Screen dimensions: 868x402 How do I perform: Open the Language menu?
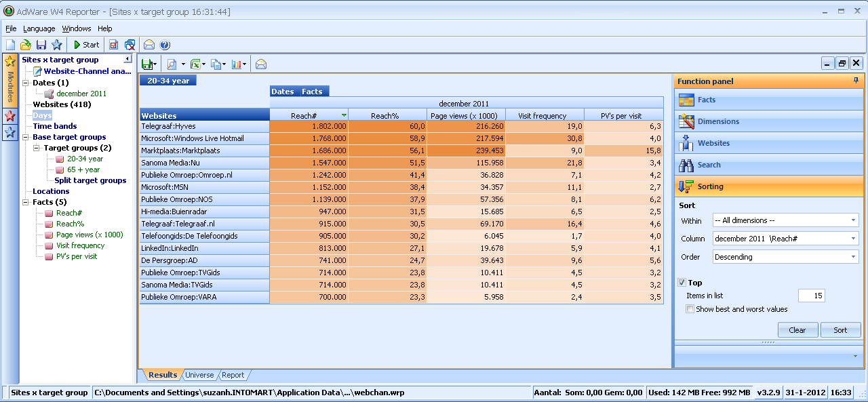(39, 28)
